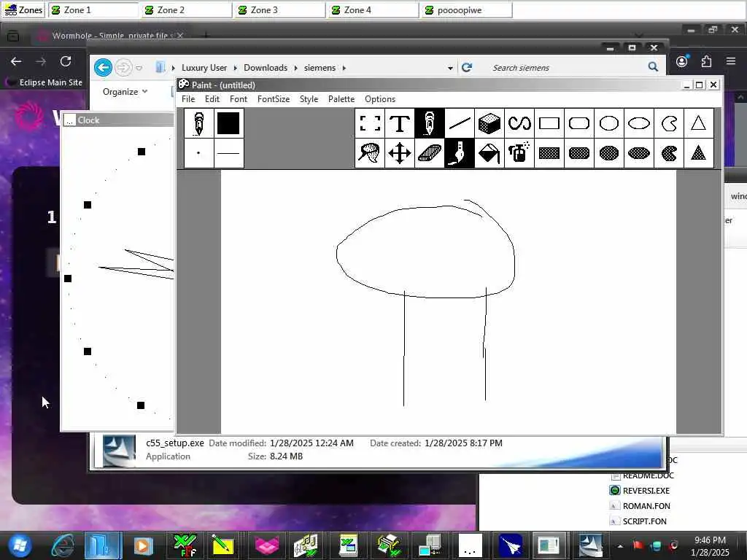
Task: Choose the line width box
Action: coord(228,153)
